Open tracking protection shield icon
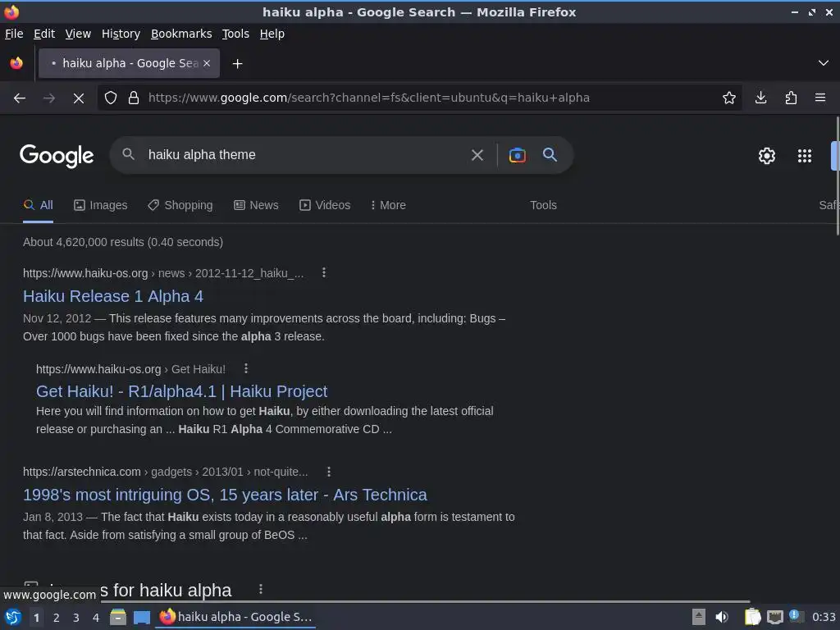This screenshot has width=840, height=630. [111, 98]
